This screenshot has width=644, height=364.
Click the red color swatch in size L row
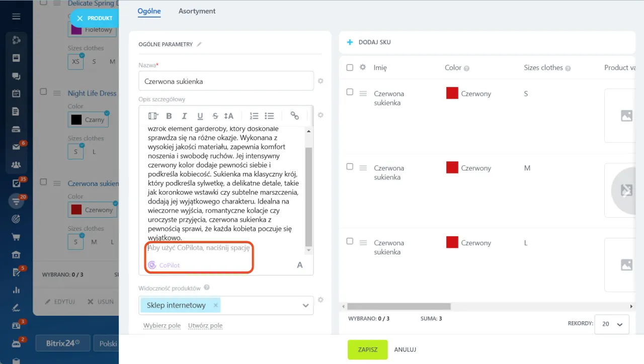[x=452, y=242]
